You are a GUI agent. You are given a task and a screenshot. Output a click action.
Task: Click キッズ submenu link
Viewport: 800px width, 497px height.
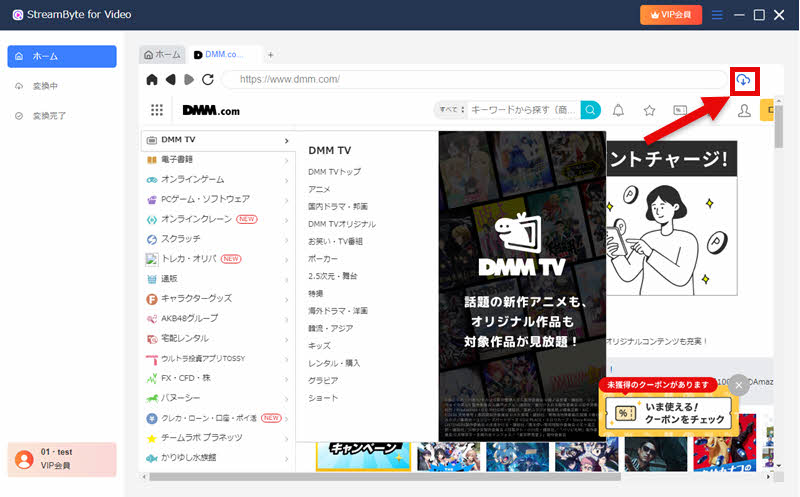[319, 345]
